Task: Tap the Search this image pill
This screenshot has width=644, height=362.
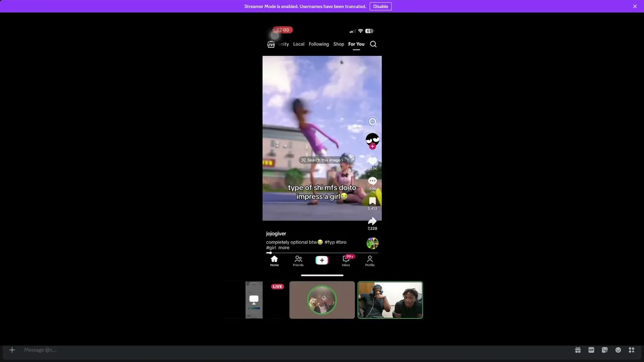Action: (322, 160)
